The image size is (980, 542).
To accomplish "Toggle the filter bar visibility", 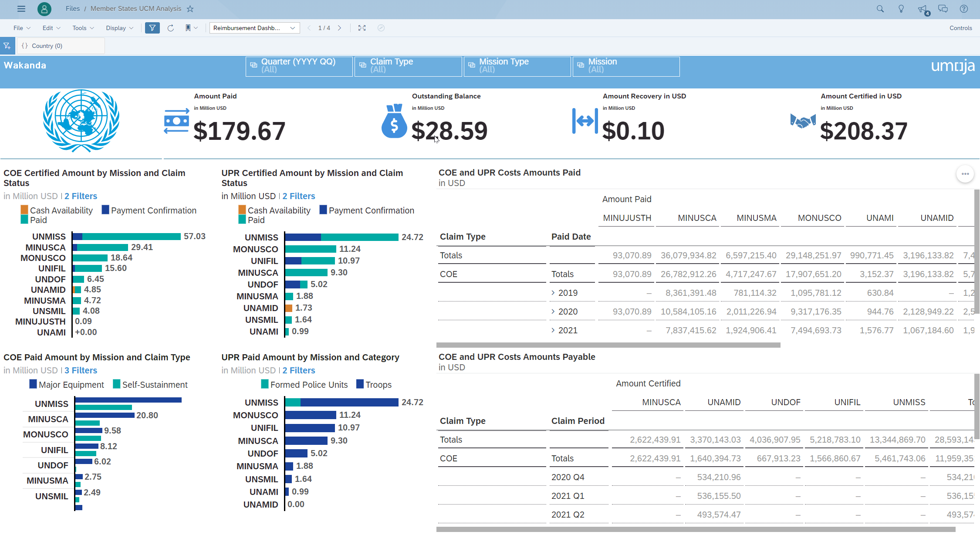I will 152,27.
